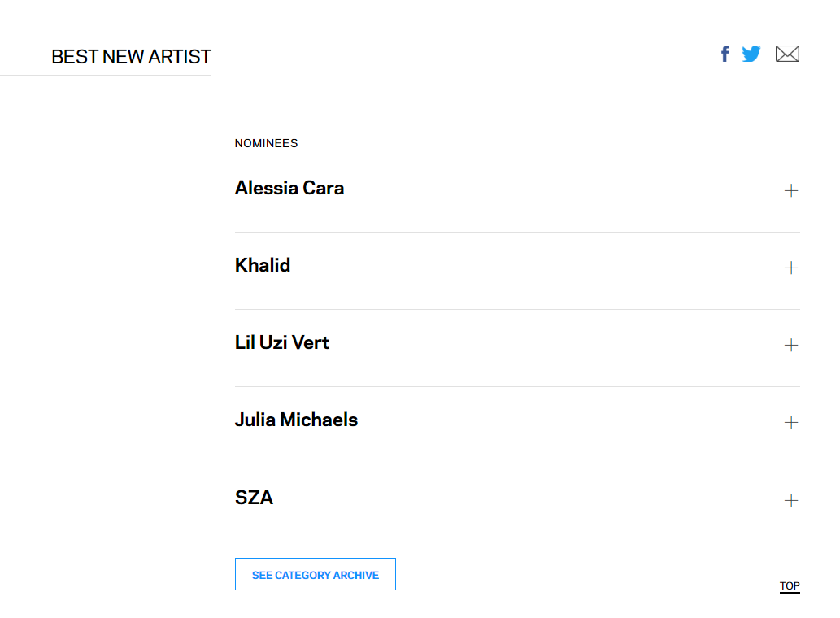840x618 pixels.
Task: Click the underline beneath Best New Artist
Action: 106,75
